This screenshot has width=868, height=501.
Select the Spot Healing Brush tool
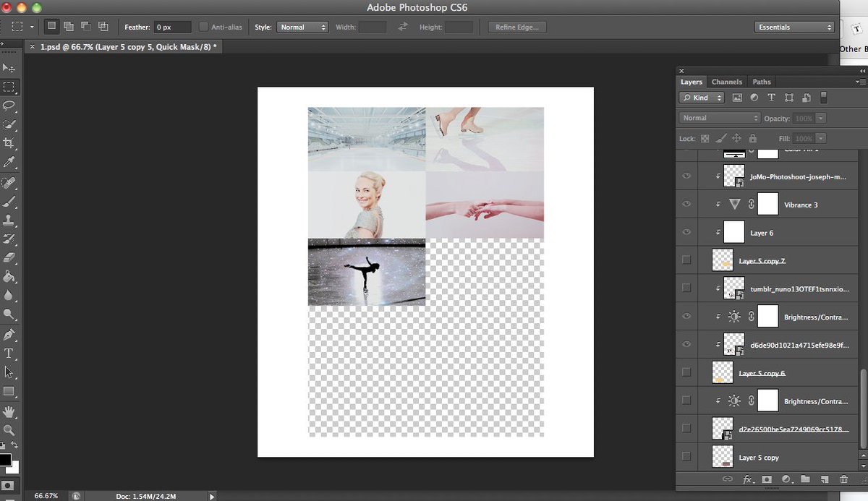point(9,182)
